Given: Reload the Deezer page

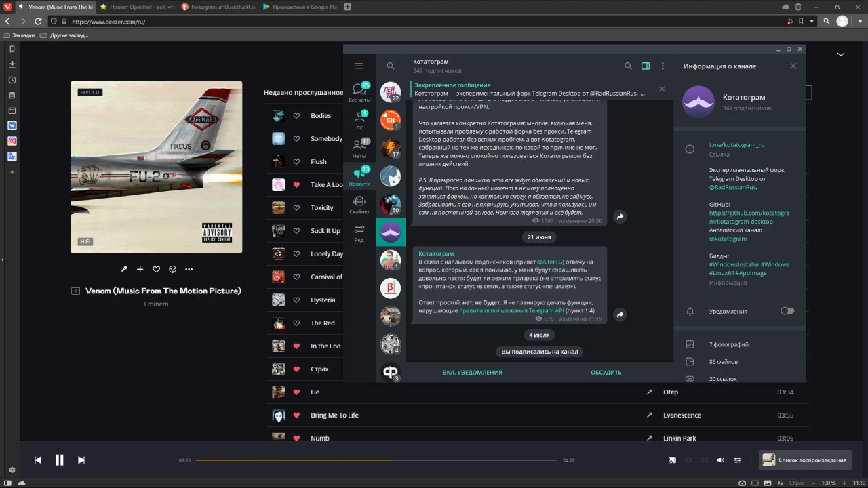Looking at the screenshot, I should [38, 21].
